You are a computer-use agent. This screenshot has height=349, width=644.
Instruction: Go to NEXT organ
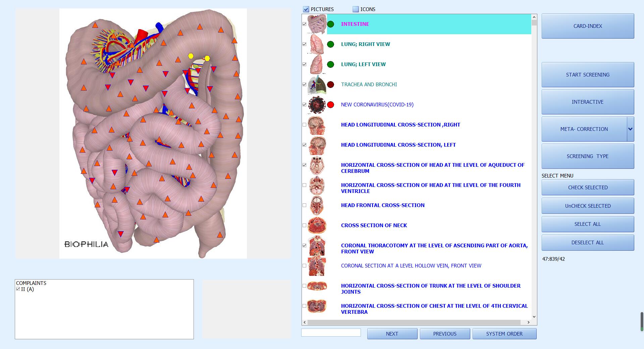(392, 334)
